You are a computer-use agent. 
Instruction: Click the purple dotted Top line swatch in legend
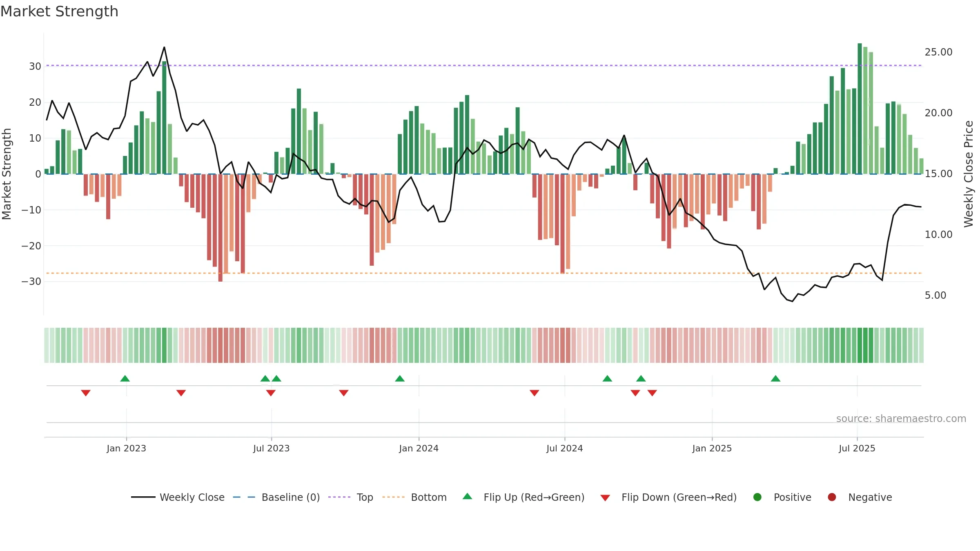point(339,497)
